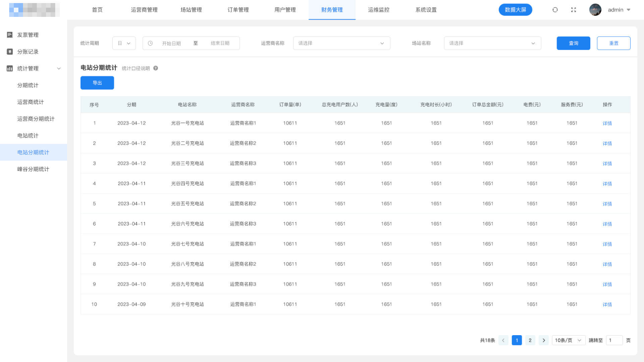Click the 导出 export button
The image size is (644, 362).
point(97,83)
